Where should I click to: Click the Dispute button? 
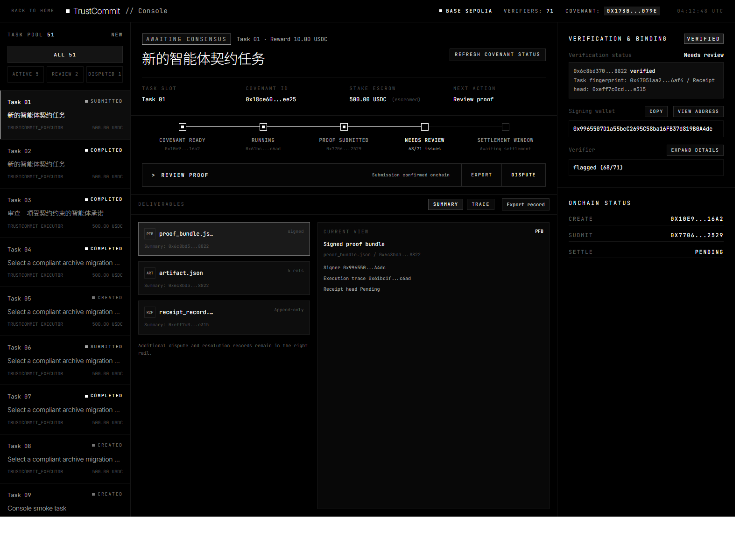[523, 175]
